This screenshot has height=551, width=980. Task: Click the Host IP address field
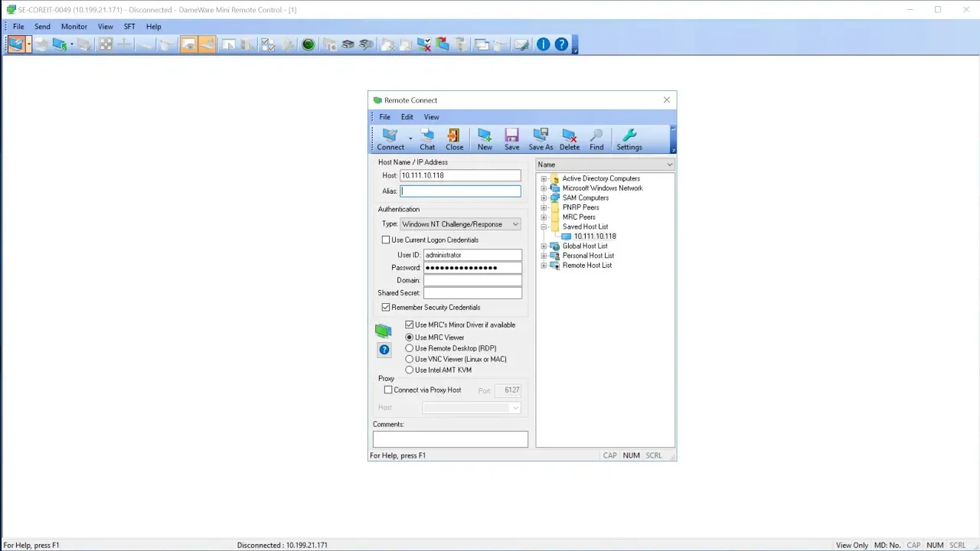tap(460, 175)
